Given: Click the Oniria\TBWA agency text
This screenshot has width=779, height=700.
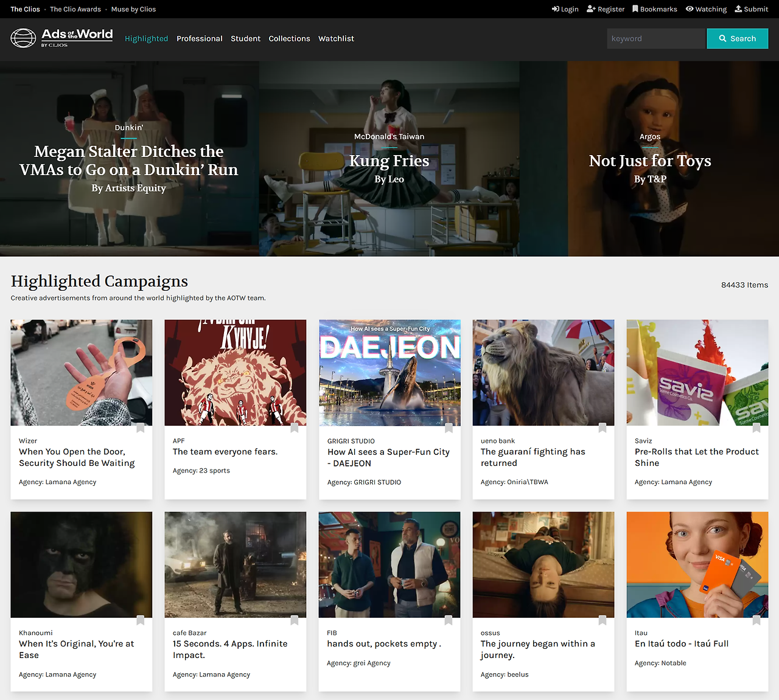Looking at the screenshot, I should point(528,482).
